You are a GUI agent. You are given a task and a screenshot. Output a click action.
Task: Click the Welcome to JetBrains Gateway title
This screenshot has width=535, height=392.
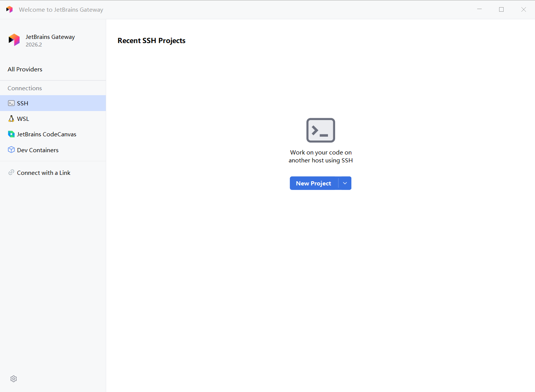coord(61,9)
